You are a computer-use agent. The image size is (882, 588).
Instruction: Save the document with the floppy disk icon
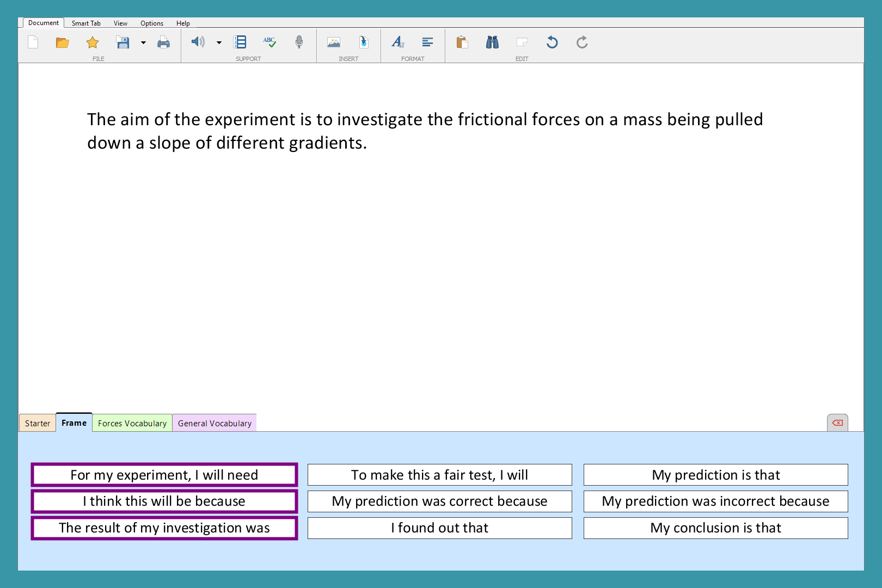(x=122, y=42)
